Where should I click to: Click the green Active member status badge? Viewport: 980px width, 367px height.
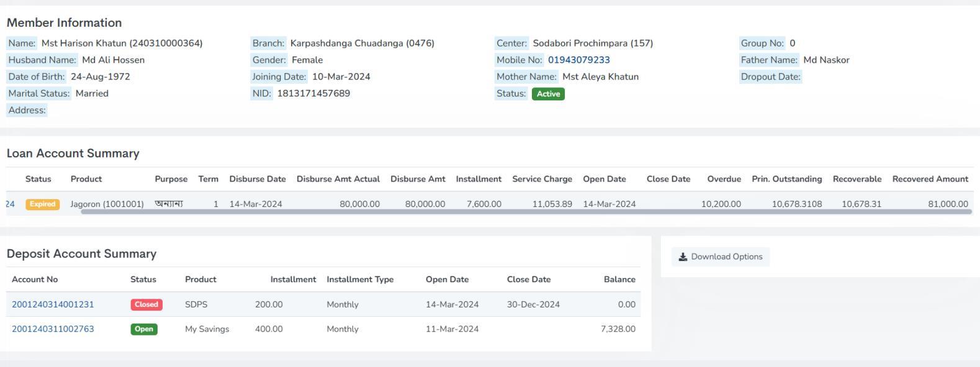pos(548,94)
